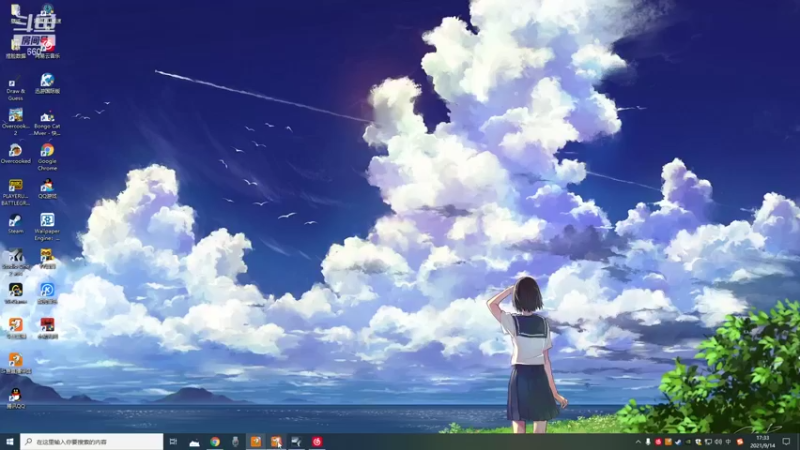Image resolution: width=800 pixels, height=450 pixels.
Task: Select the PLAYERUNKNOWN'S BATTLEGROUNDS desktop shortcut
Action: point(15,192)
